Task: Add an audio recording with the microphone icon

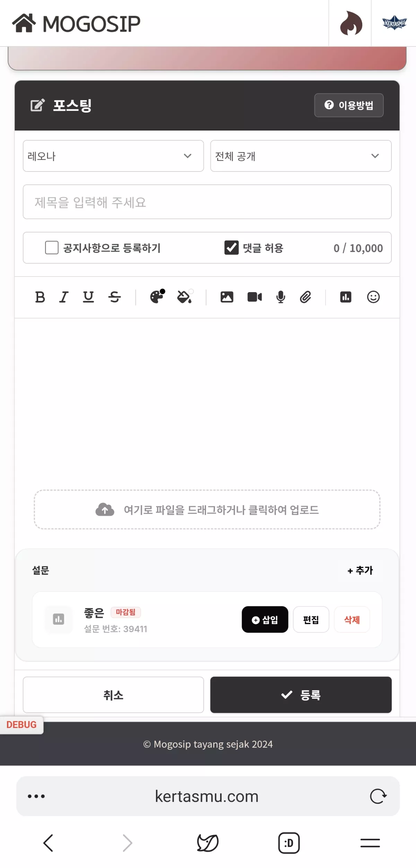Action: click(281, 297)
